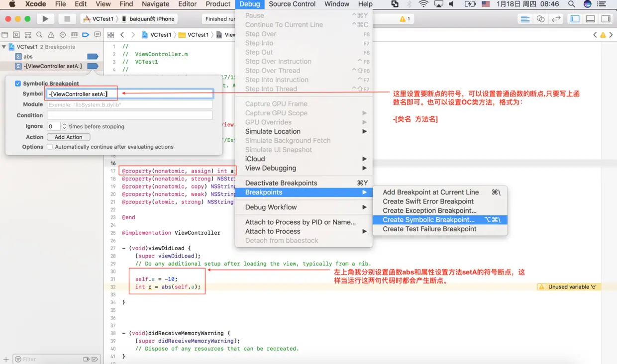
Task: Click the Add Action button
Action: click(68, 137)
